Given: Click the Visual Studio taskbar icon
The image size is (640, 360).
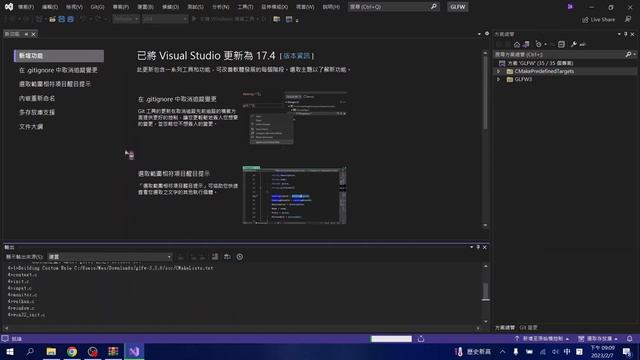Looking at the screenshot, I should pyautogui.click(x=134, y=351).
